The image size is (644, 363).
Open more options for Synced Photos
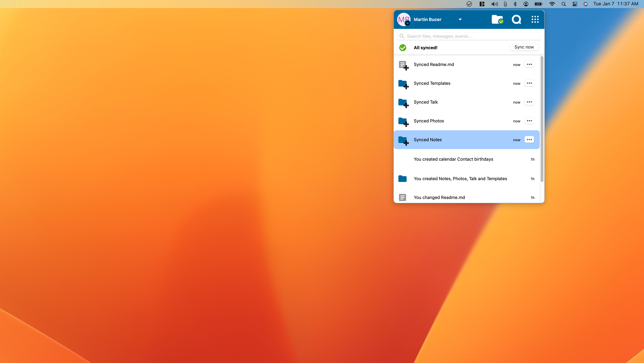click(x=529, y=121)
